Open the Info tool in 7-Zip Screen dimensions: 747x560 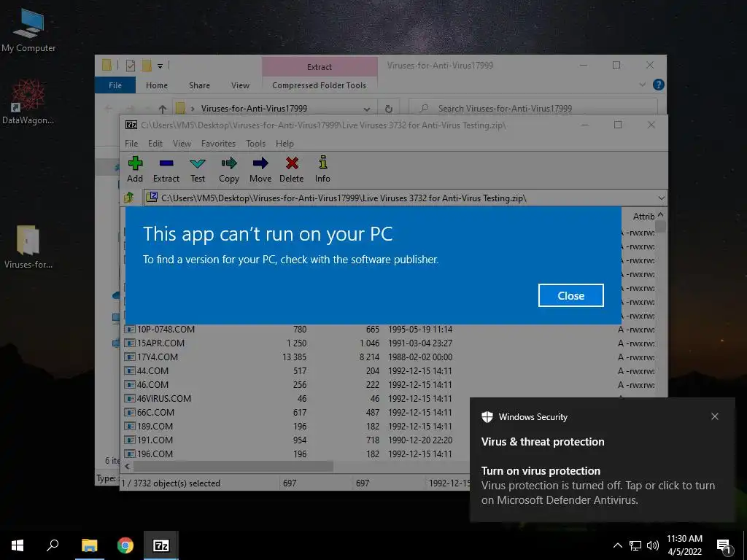(322, 169)
